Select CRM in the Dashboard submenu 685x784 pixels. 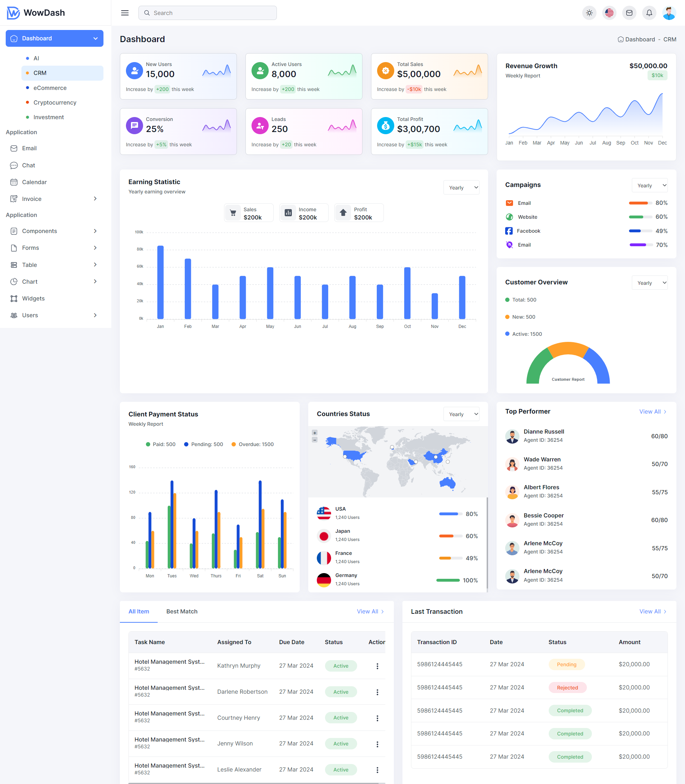click(40, 73)
